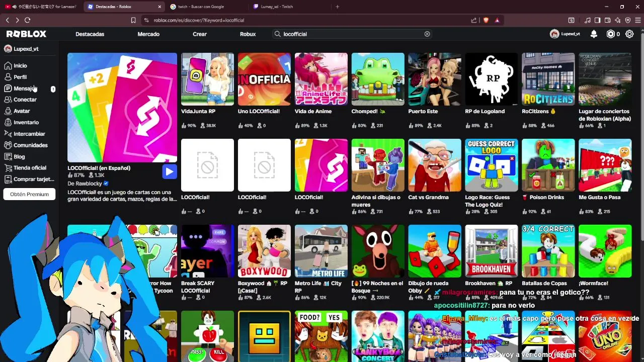This screenshot has height=362, width=644.
Task: Open Mensajes in the sidebar
Action: point(24,88)
